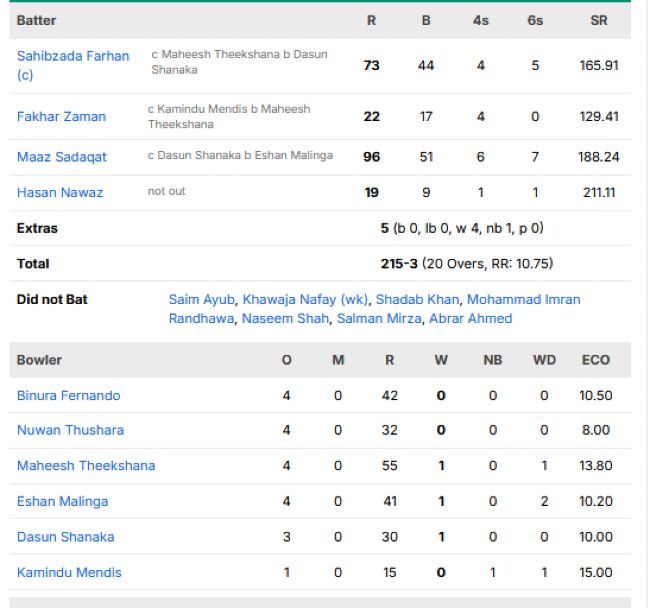Image resolution: width=650 pixels, height=608 pixels.
Task: Click the Total label
Action: 33,264
